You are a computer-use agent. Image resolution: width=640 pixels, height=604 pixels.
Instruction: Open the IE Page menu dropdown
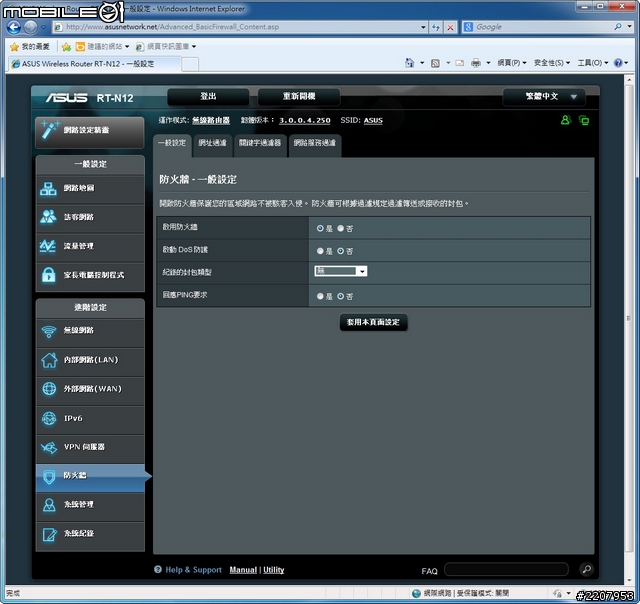511,63
